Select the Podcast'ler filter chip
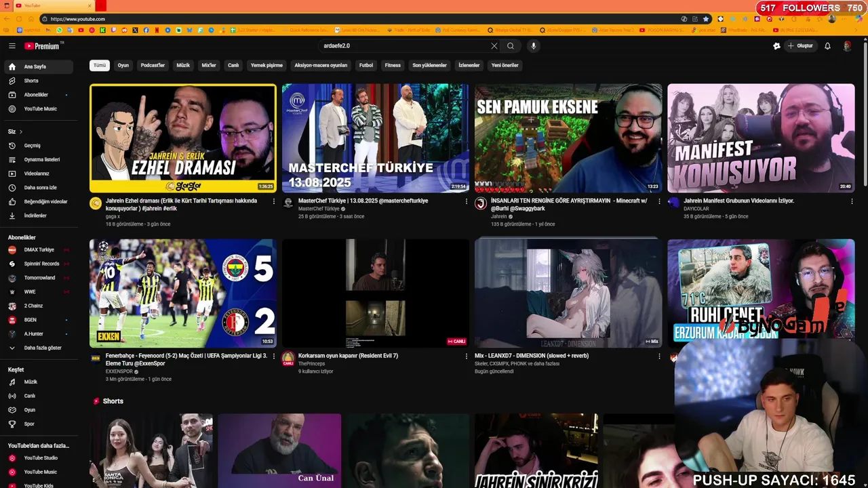Viewport: 868px width, 488px height. 153,66
